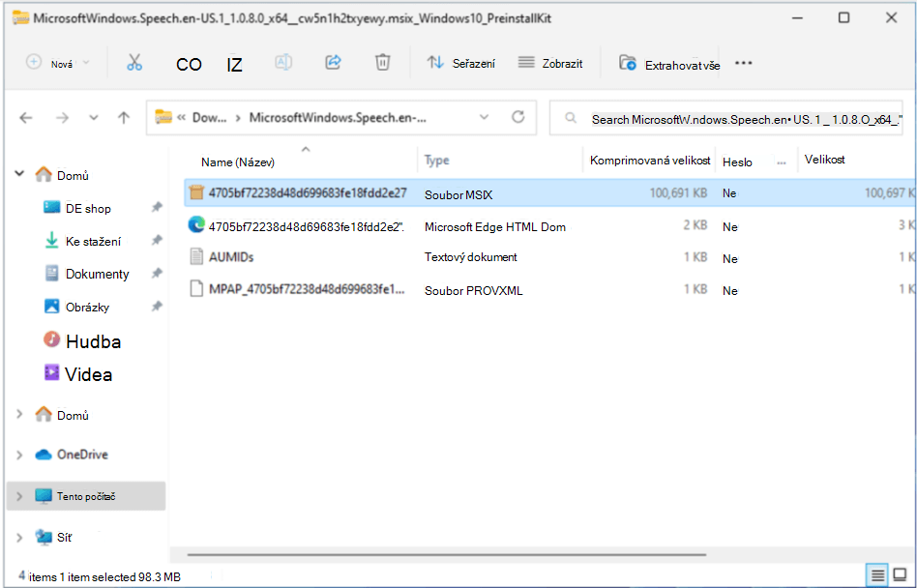
Task: Click the Soubor PROVXML type cell
Action: 473,290
